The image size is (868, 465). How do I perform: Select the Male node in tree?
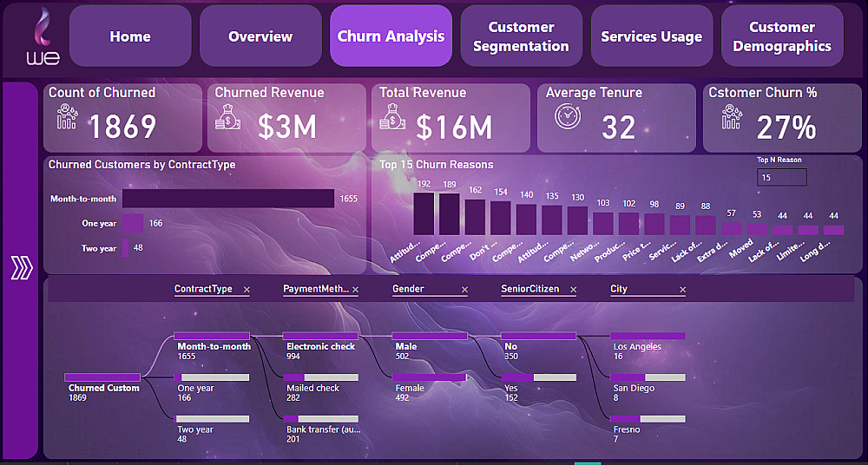430,336
